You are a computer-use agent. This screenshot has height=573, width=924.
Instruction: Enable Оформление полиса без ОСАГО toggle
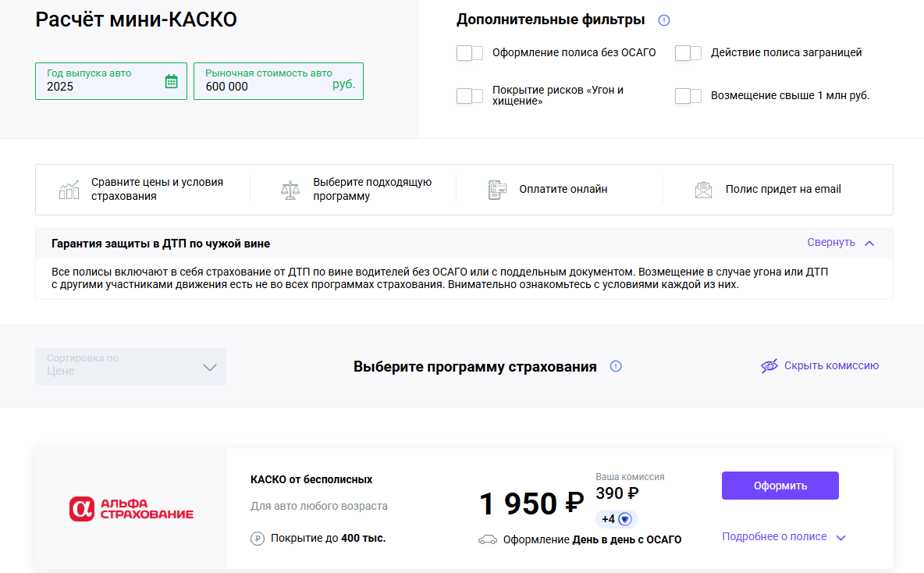pos(470,53)
